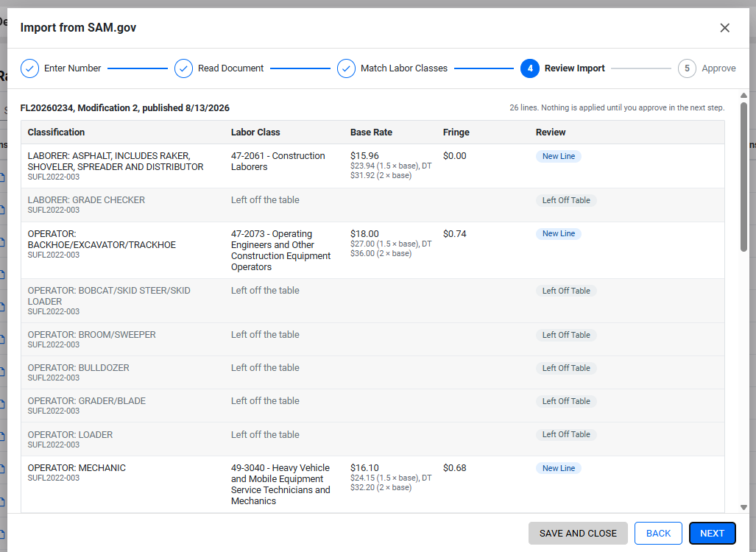Close the Import from SAM.gov dialog
Viewport: 756px width, 552px height.
click(724, 28)
